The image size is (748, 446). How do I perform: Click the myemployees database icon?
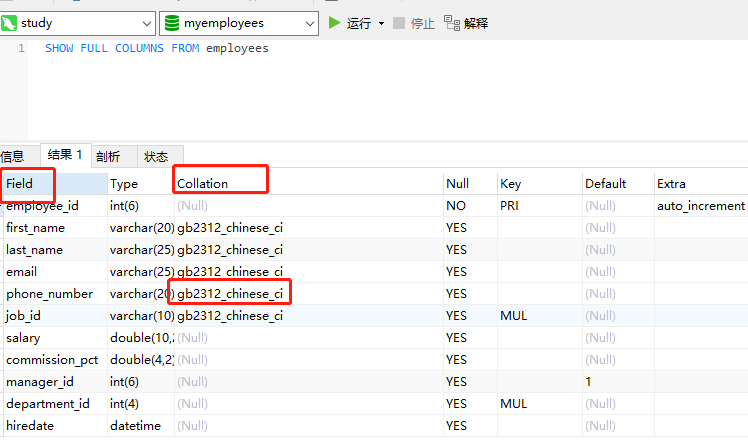170,22
